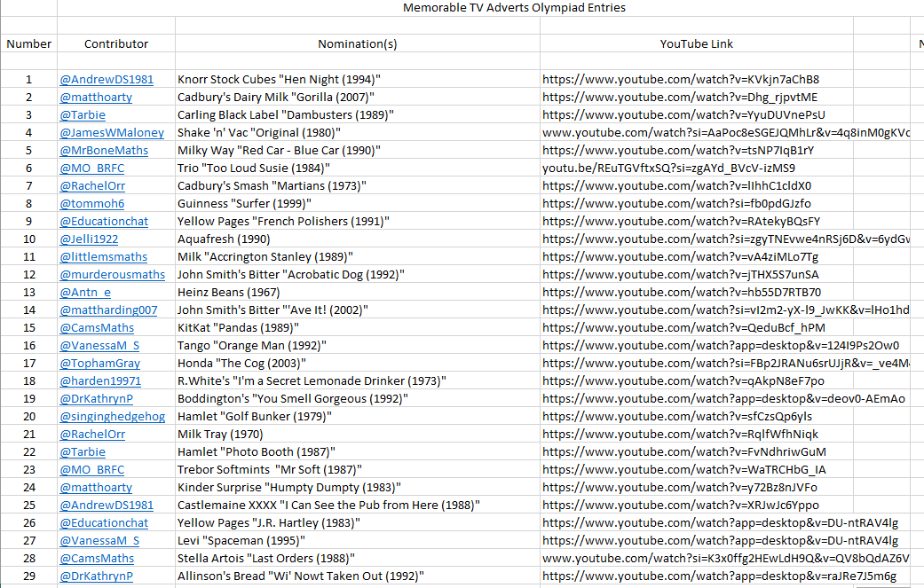Select the Honda "The Cog (2003)" cell
The image size is (924, 588).
click(x=358, y=363)
